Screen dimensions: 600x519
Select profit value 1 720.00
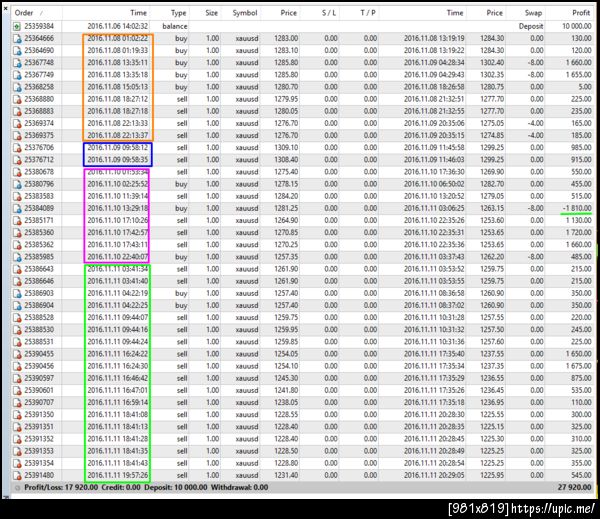(x=579, y=233)
